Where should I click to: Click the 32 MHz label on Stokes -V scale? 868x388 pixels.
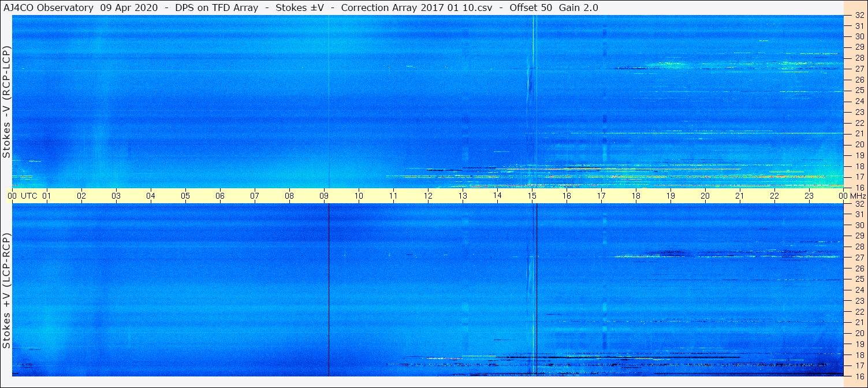tap(859, 16)
